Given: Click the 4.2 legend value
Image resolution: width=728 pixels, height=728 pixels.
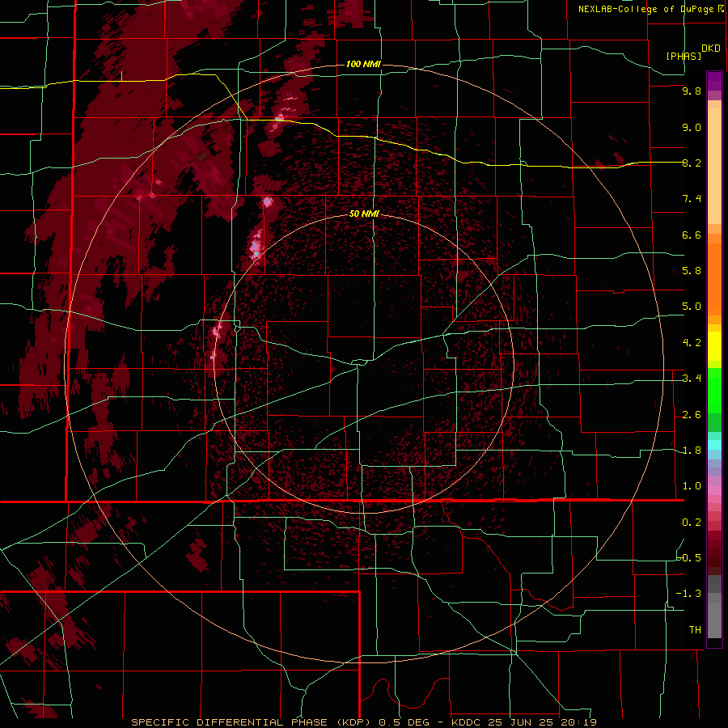Looking at the screenshot, I should (x=692, y=343).
